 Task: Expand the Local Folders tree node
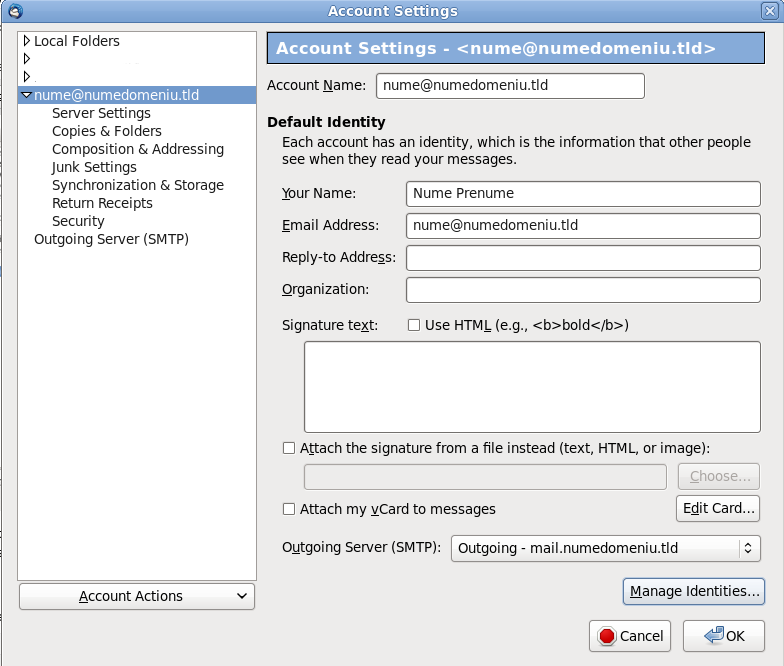[27, 40]
